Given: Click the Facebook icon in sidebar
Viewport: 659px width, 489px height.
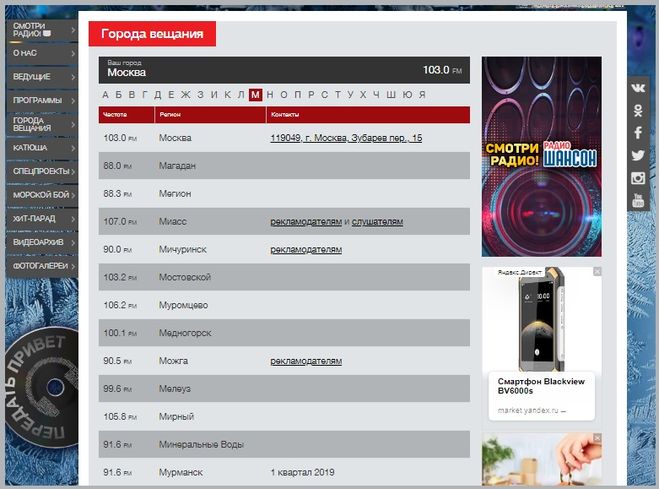Looking at the screenshot, I should [638, 133].
